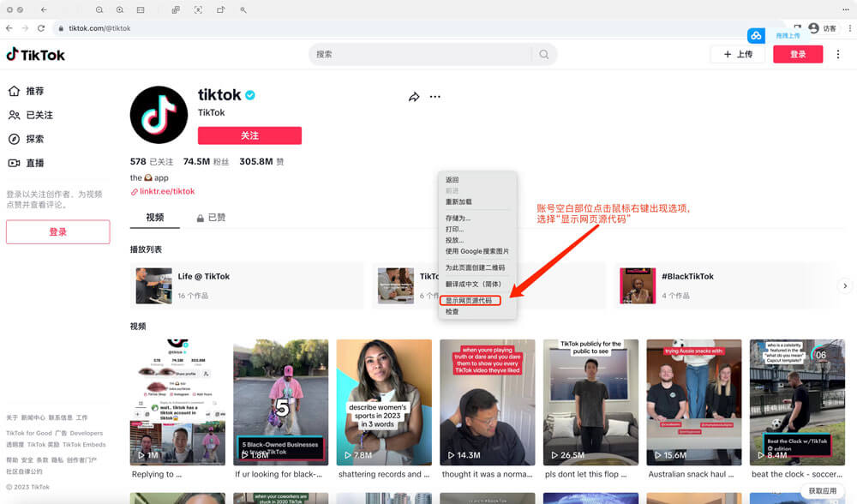
Task: Click the TikTok for Good footer link
Action: tap(29, 433)
